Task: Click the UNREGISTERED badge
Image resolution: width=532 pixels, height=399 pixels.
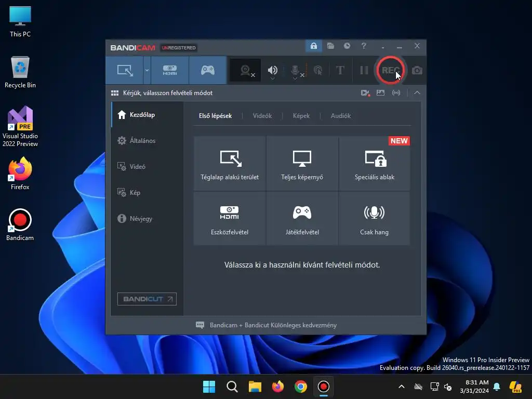Action: pyautogui.click(x=179, y=47)
